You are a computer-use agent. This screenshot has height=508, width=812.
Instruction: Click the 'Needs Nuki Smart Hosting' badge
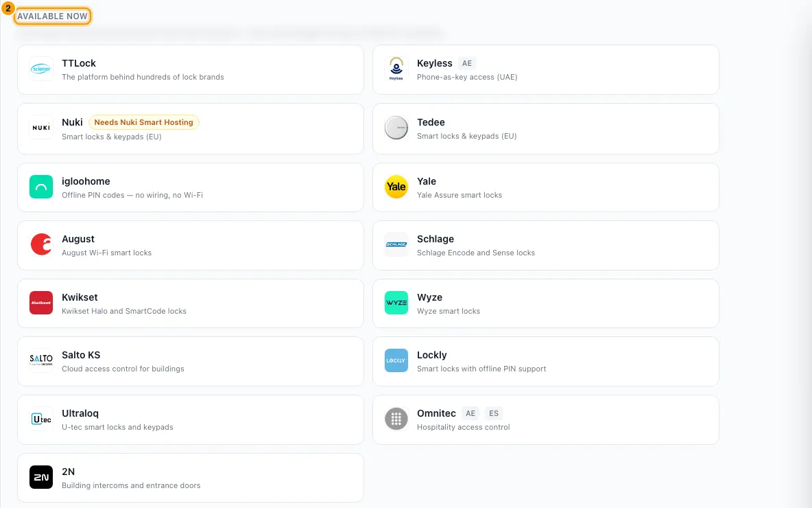tap(143, 122)
